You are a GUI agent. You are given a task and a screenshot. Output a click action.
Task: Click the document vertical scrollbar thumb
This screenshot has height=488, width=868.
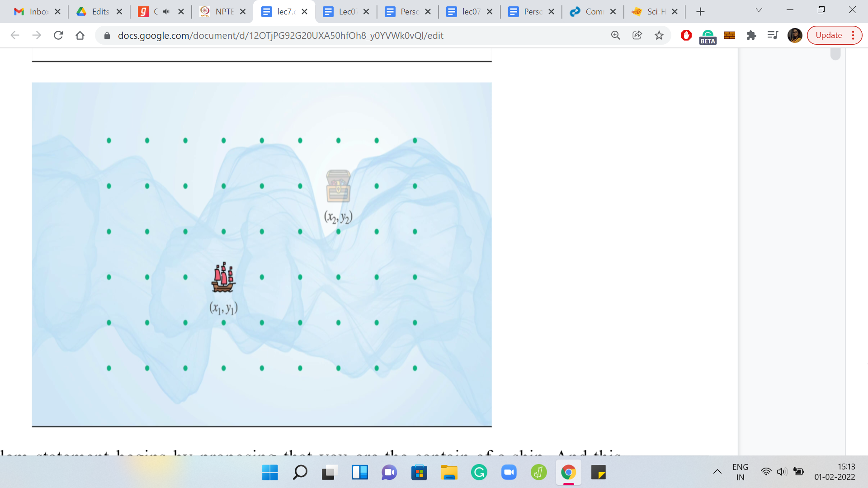click(x=835, y=54)
